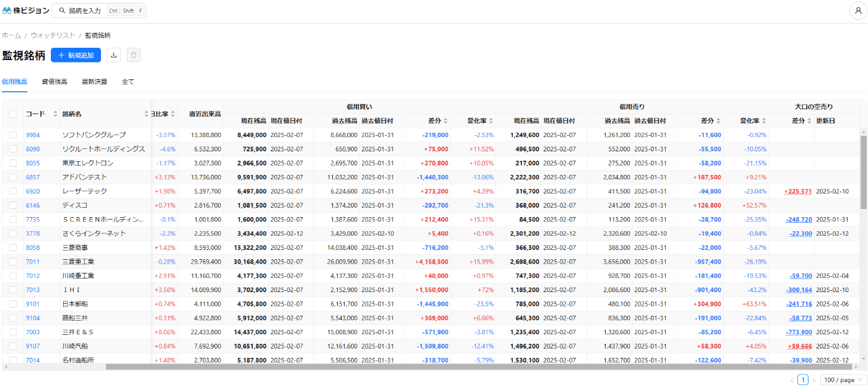Check the 日本郵船 row checkbox
This screenshot has height=387, width=868.
13,304
